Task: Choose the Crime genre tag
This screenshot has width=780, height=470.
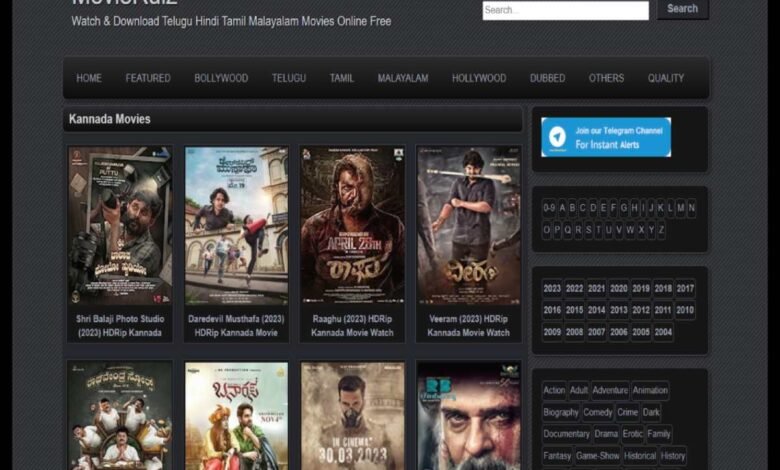Action: tap(627, 412)
